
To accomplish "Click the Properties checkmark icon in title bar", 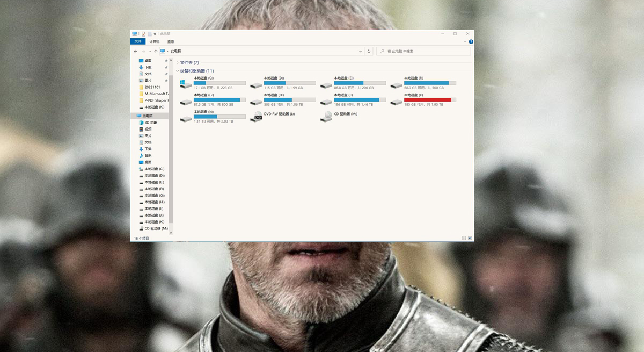I will coord(143,34).
